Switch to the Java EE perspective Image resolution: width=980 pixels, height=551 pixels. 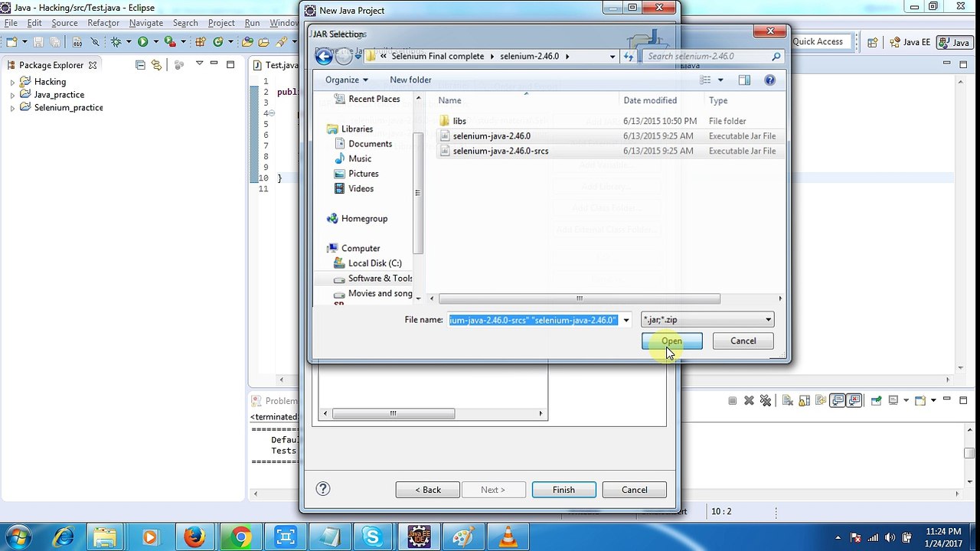click(910, 42)
